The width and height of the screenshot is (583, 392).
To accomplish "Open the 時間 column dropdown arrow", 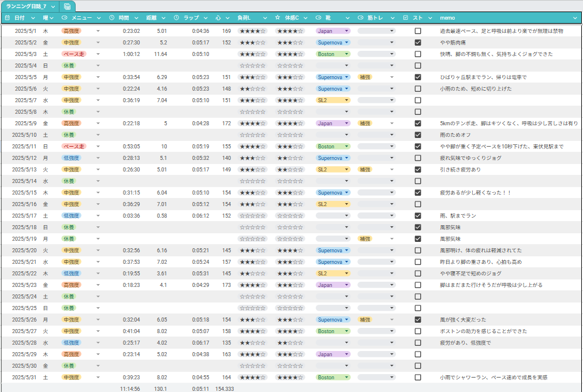I will 136,18.
